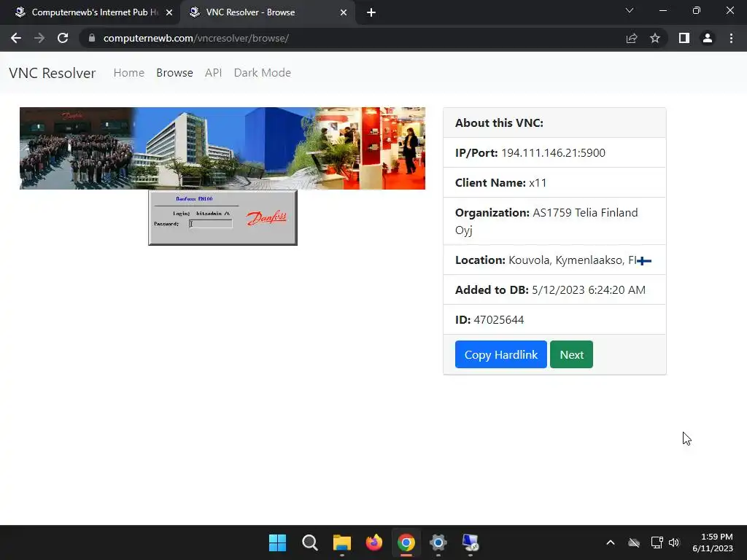Click the browser forward arrow
This screenshot has width=747, height=560.
click(39, 38)
